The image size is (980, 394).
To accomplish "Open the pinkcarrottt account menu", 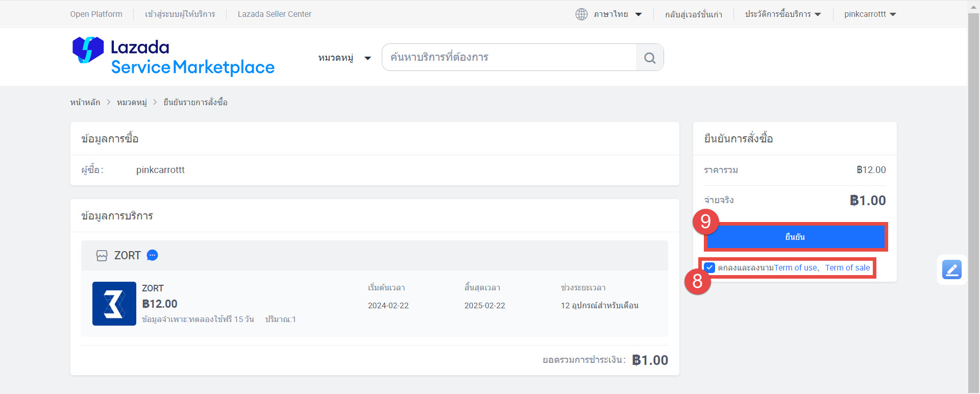I will (870, 14).
